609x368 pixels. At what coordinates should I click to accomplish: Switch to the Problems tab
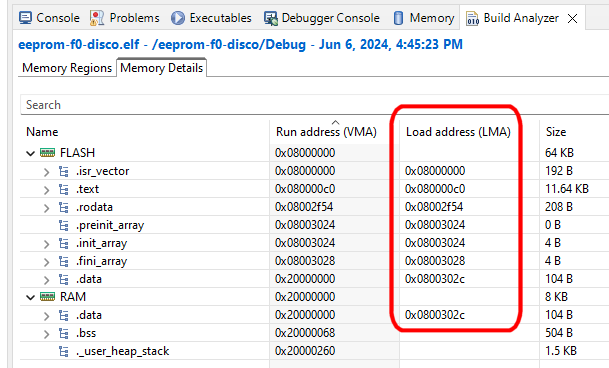tap(125, 18)
